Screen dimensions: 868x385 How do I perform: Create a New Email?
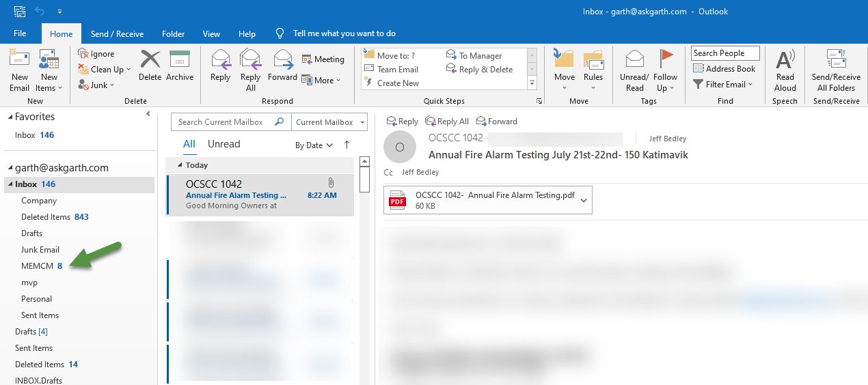pos(19,70)
